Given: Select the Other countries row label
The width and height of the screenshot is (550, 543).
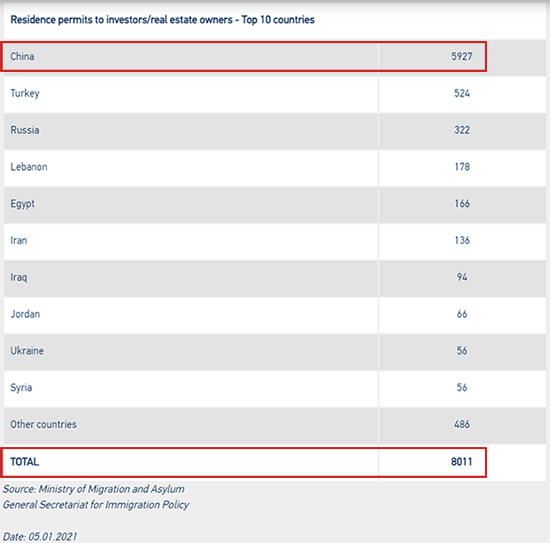Looking at the screenshot, I should (43, 424).
